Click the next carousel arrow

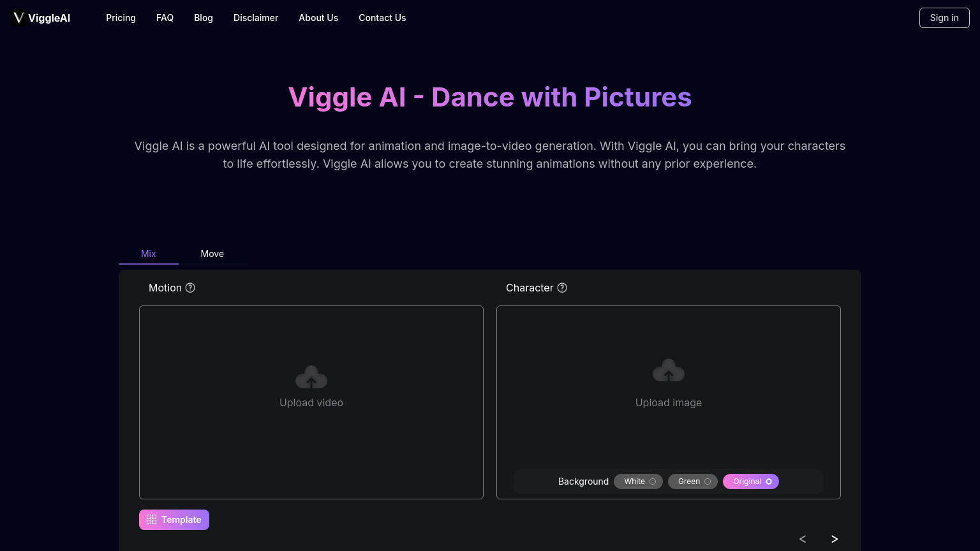(835, 539)
